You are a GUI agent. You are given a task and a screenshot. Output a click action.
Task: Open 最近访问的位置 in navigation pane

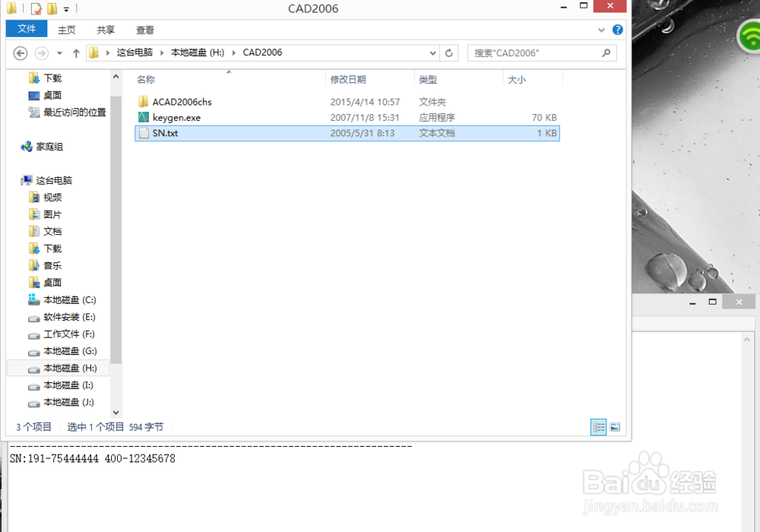74,112
